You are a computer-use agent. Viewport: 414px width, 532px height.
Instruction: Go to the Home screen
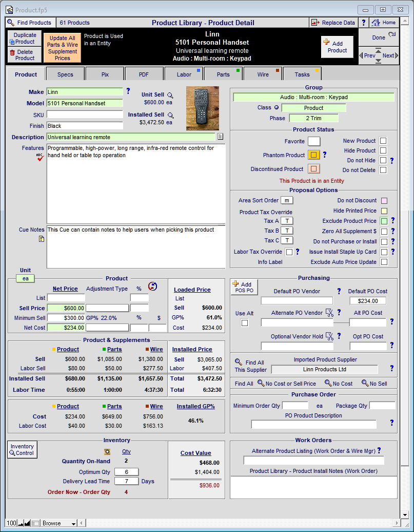[384, 23]
